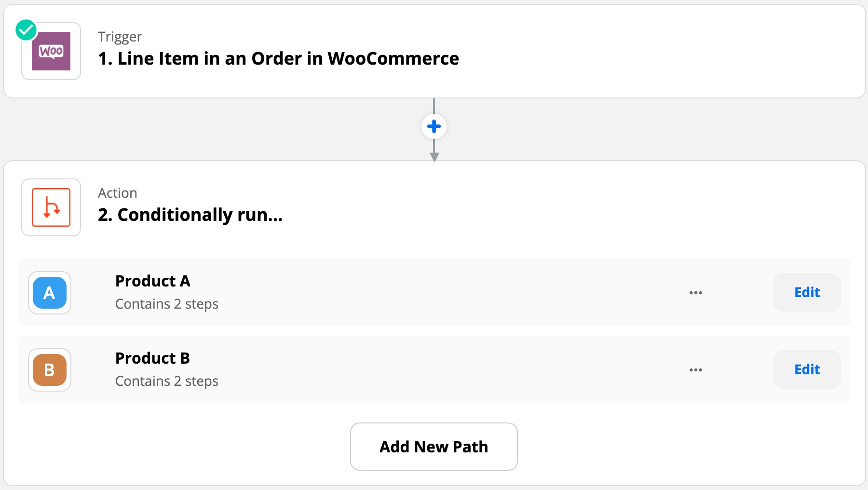This screenshot has height=490, width=868.
Task: Click the Action label text
Action: pyautogui.click(x=117, y=193)
